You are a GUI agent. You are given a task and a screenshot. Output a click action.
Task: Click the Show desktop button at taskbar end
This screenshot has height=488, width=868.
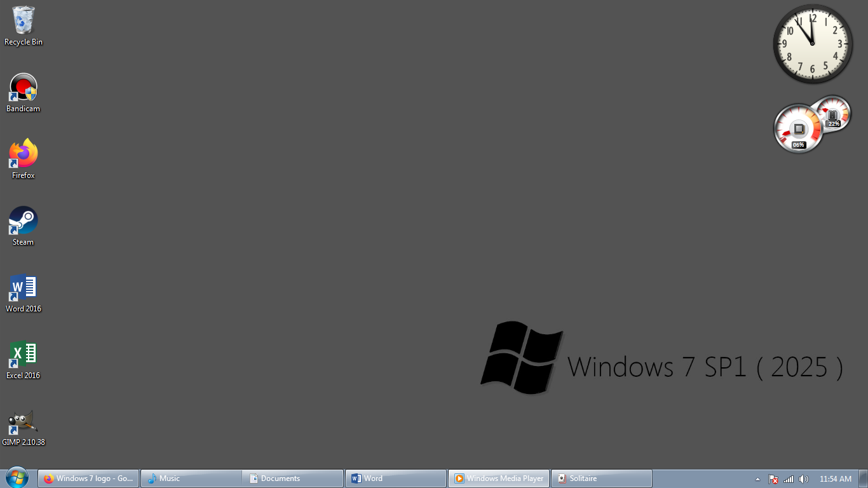tap(863, 479)
